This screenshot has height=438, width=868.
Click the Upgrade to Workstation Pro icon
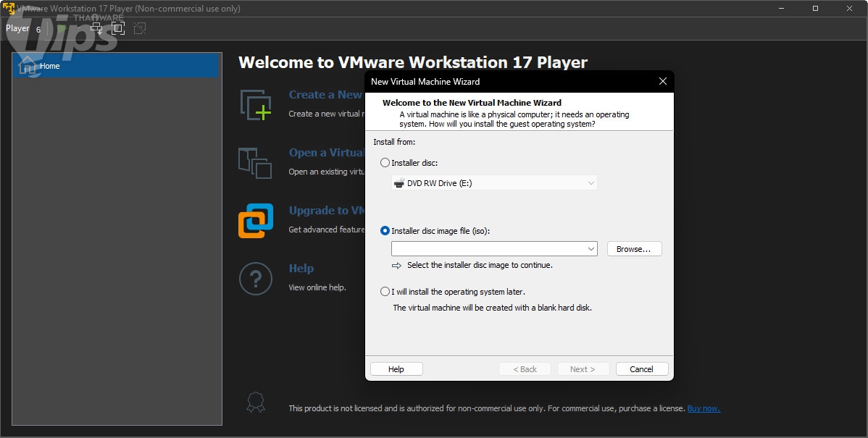click(x=256, y=221)
